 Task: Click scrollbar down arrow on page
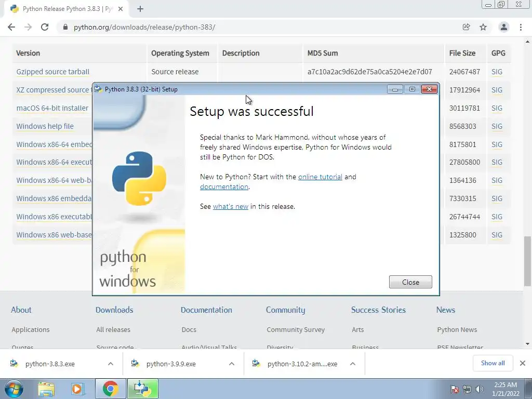[x=527, y=344]
